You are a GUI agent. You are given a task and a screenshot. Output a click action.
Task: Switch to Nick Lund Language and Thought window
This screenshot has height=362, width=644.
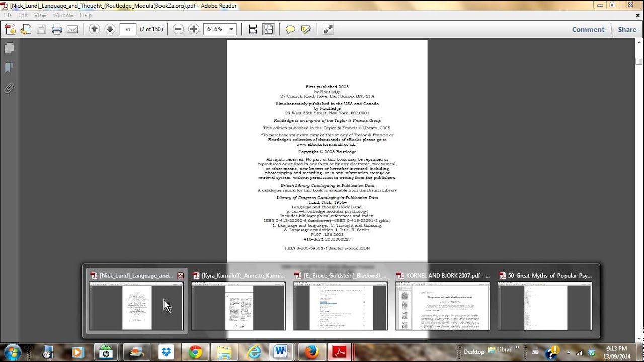pyautogui.click(x=136, y=301)
